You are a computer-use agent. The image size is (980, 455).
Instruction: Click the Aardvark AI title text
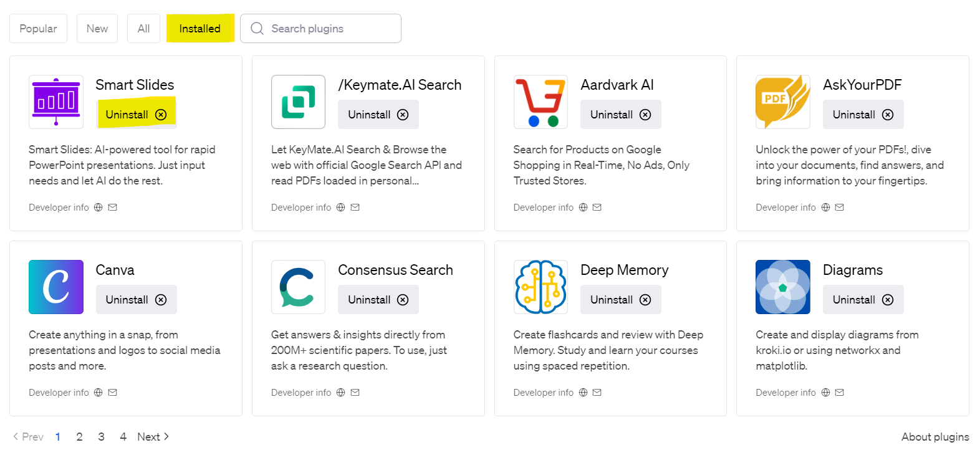click(x=617, y=85)
